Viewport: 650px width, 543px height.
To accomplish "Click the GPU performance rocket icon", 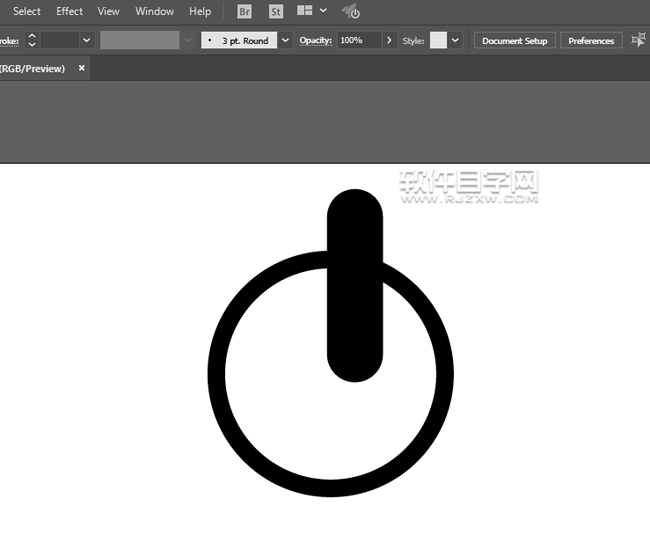I will 350,12.
